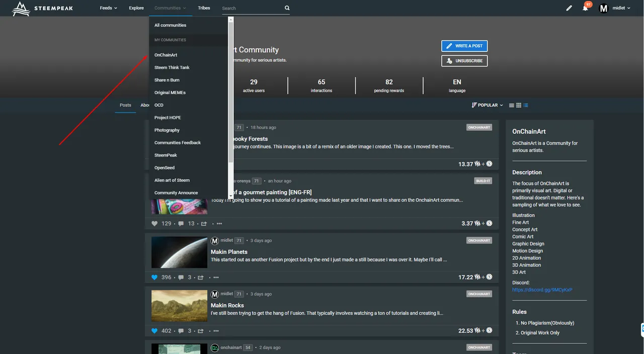This screenshot has width=644, height=354.
Task: Open comments icon on Makin Rocks post
Action: pos(181,331)
